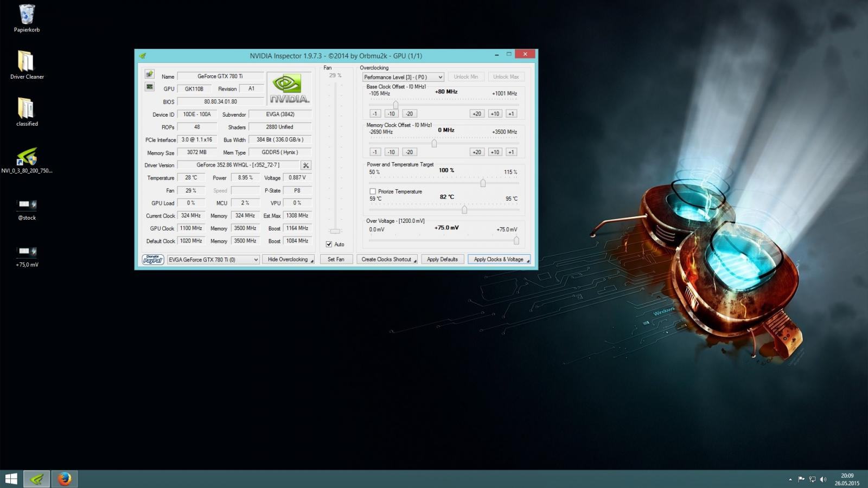Screen dimensions: 868x488
Task: Click Memory Clock Offset -20 button
Action: [409, 152]
